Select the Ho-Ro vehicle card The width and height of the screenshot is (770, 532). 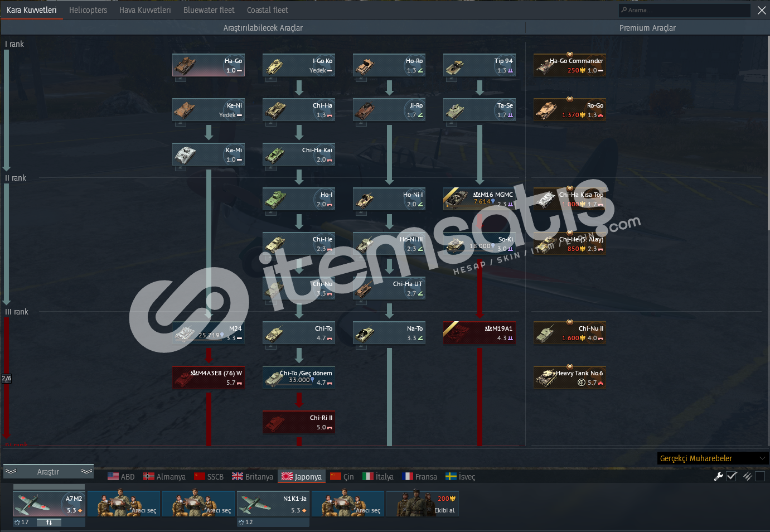coord(389,65)
